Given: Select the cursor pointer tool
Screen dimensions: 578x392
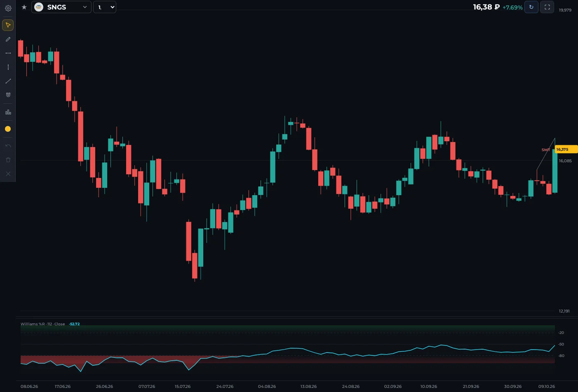Looking at the screenshot, I should [x=8, y=25].
